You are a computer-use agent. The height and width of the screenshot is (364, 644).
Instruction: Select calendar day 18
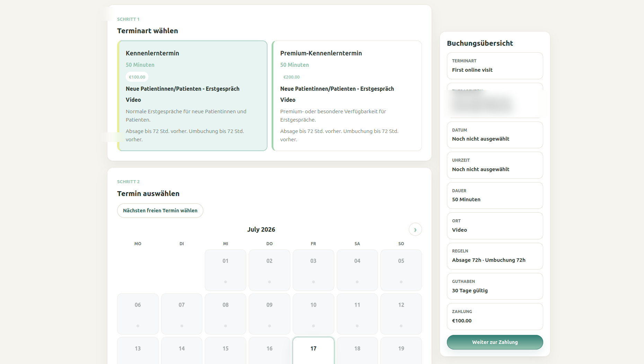[x=357, y=350]
